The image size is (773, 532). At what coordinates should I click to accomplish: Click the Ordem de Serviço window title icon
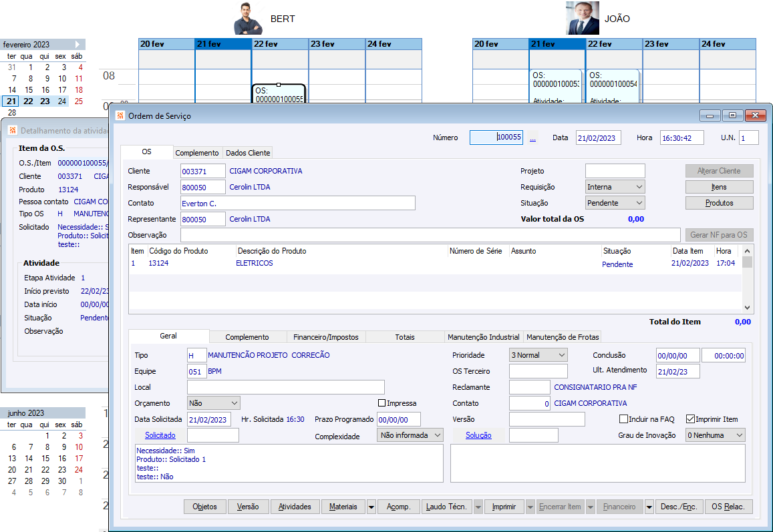tap(120, 115)
